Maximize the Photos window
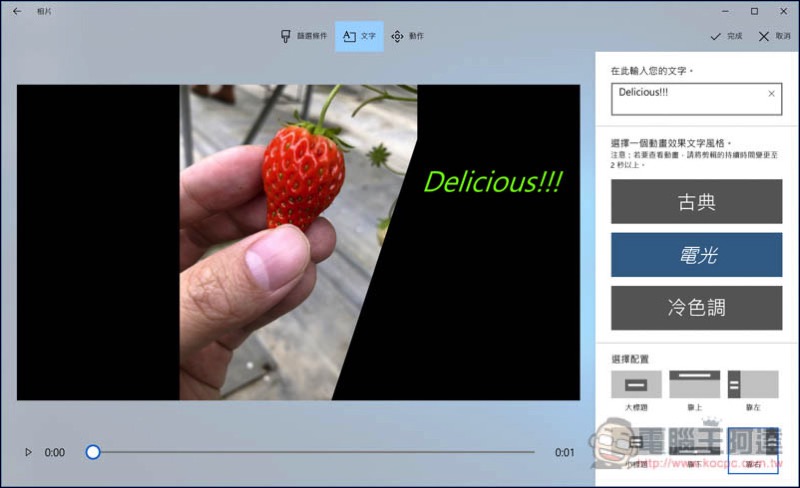Screen dimensions: 800x488 (x=754, y=11)
